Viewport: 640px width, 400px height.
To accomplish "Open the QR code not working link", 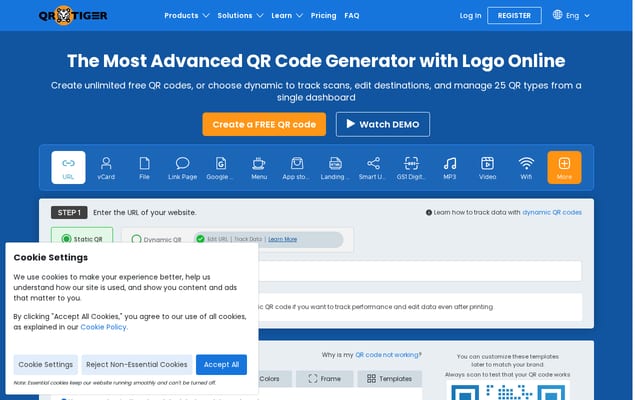I will (x=387, y=355).
